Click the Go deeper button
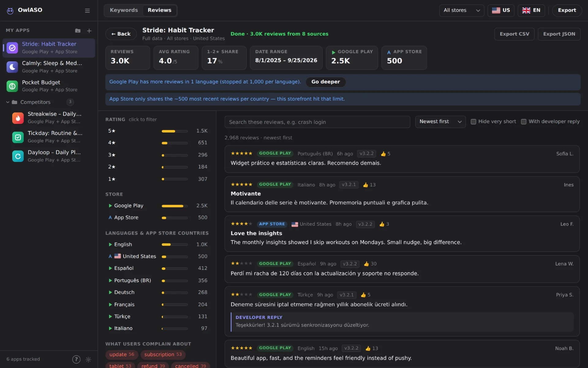Screen dimensions: 588x368 [326, 82]
